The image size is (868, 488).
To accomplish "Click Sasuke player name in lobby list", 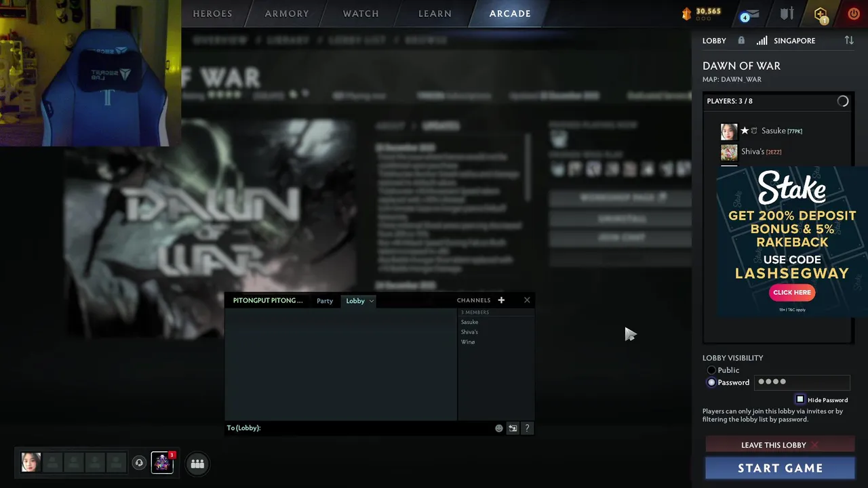I will pos(773,131).
